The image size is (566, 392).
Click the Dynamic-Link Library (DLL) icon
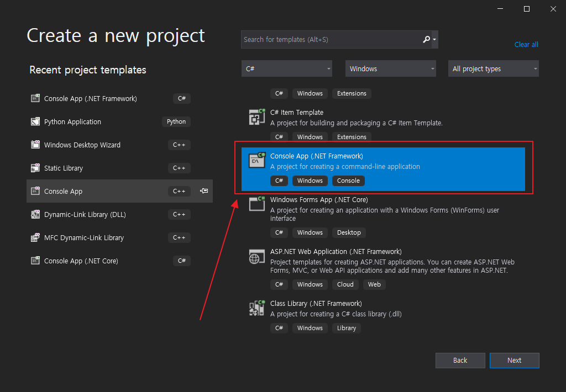[x=35, y=214]
